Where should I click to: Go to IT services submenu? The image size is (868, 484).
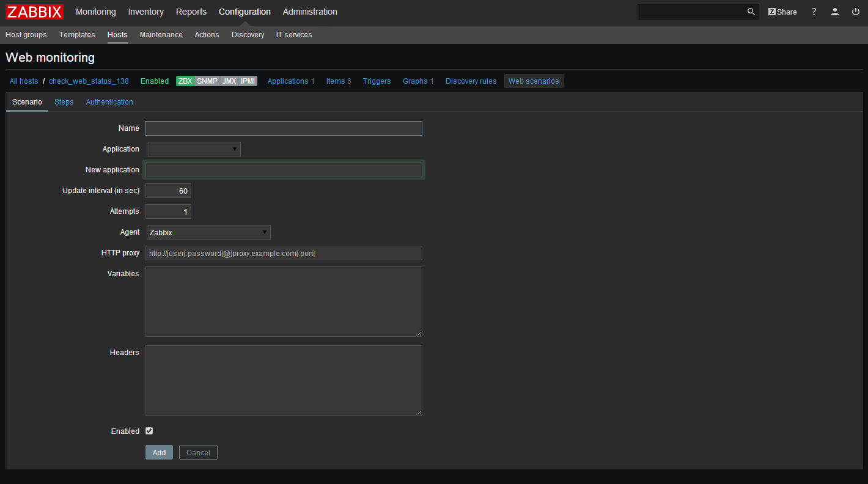coord(294,35)
